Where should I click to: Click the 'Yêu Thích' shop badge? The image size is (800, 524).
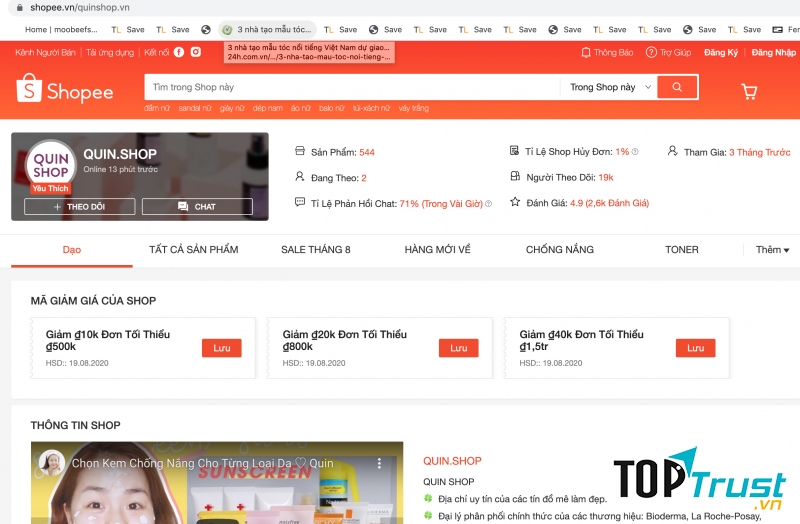click(50, 188)
